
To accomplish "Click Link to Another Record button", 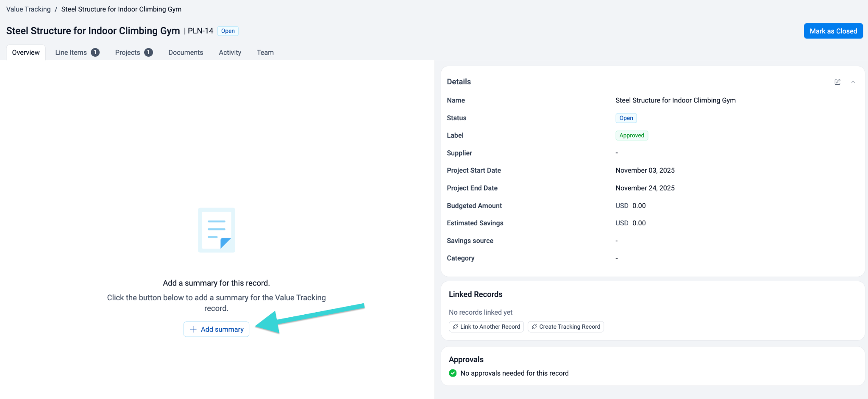I will [486, 327].
